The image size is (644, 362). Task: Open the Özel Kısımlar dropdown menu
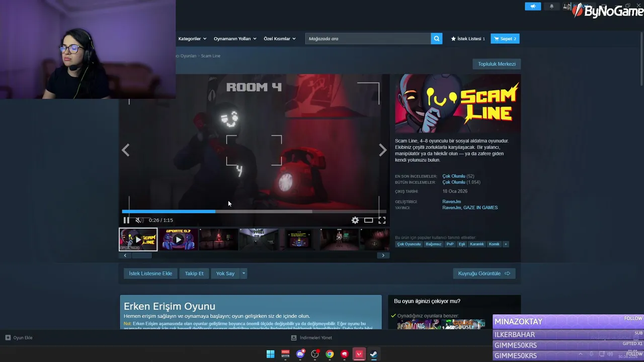[x=280, y=39]
